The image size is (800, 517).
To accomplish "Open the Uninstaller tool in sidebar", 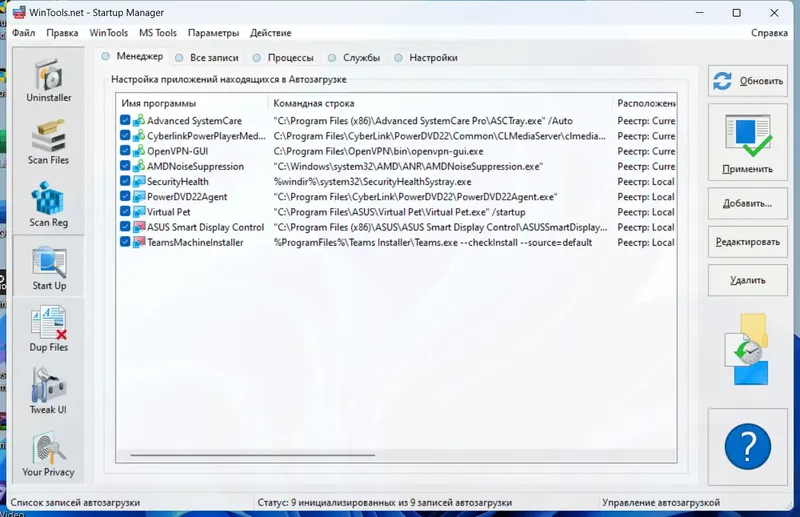I will pyautogui.click(x=48, y=81).
